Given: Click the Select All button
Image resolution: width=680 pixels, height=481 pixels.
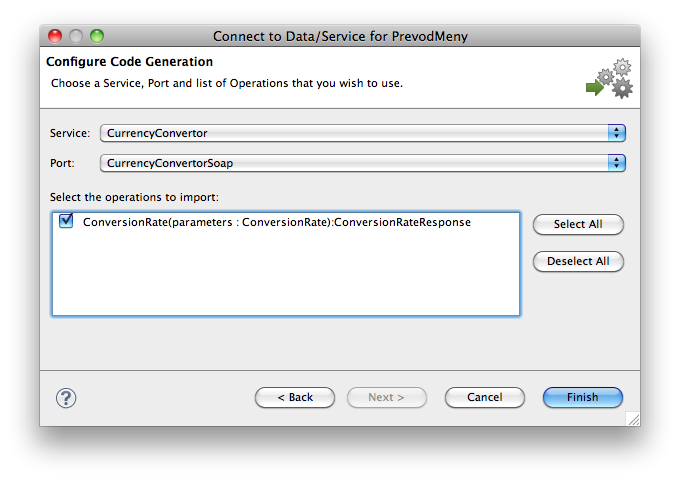Looking at the screenshot, I should pos(578,224).
